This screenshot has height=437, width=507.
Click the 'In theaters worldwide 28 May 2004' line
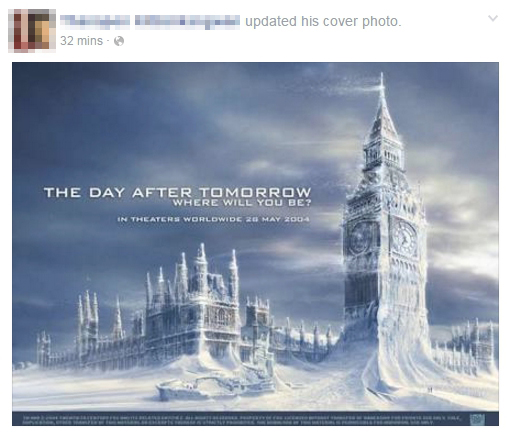(x=213, y=219)
